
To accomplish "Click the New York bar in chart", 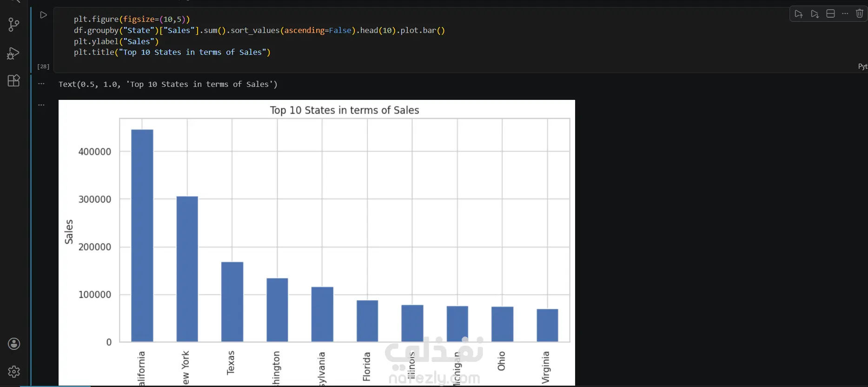I will [187, 269].
